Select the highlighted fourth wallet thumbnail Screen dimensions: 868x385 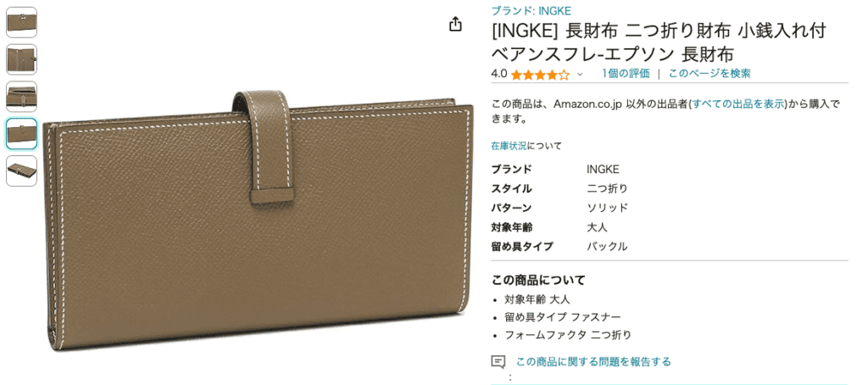(x=21, y=133)
